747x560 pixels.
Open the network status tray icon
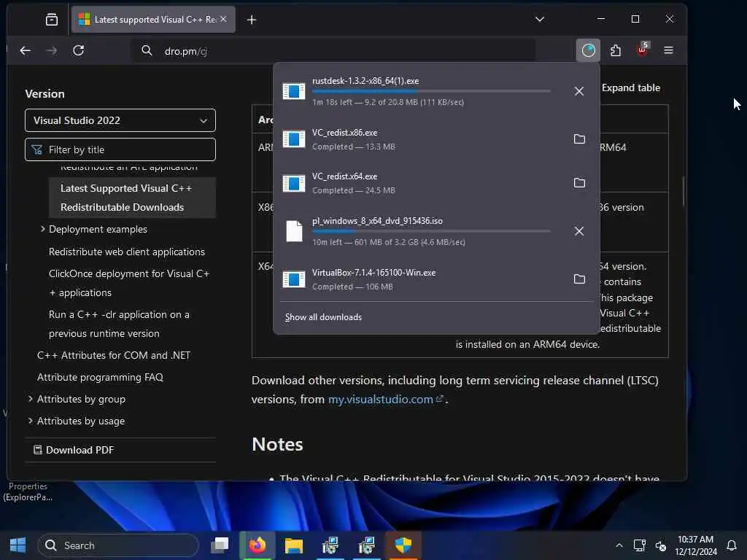(639, 545)
